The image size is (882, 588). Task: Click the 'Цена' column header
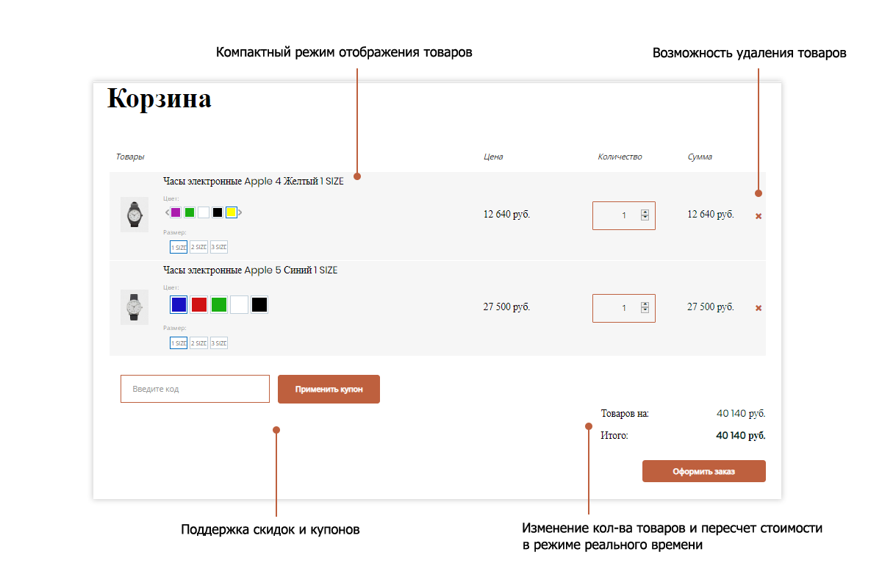click(x=493, y=157)
